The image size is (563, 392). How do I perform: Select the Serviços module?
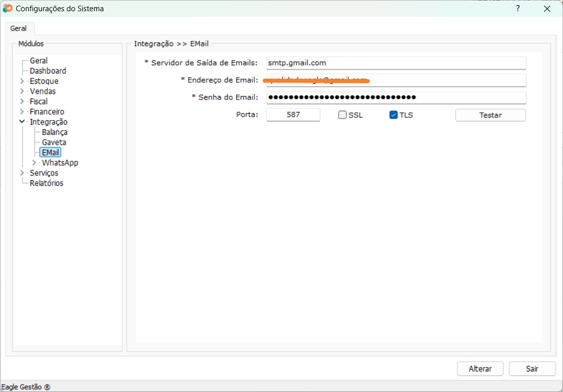point(44,173)
